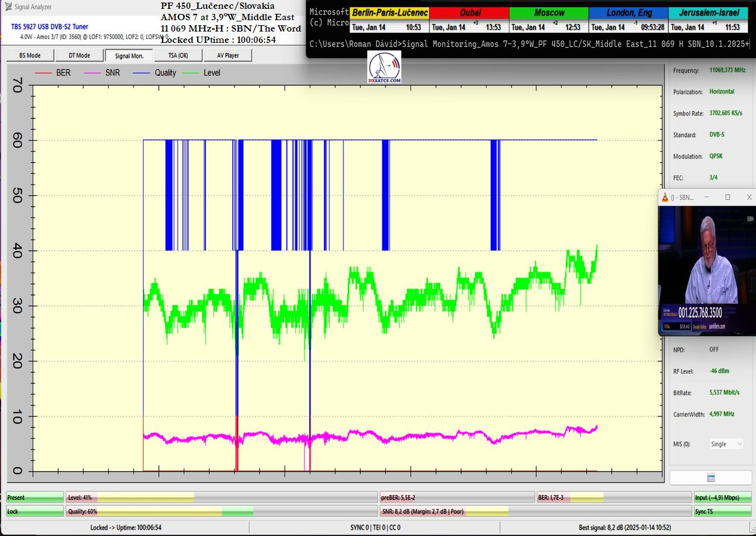Close the VLC SBN window
Image resolution: width=756 pixels, height=536 pixels.
coord(748,197)
